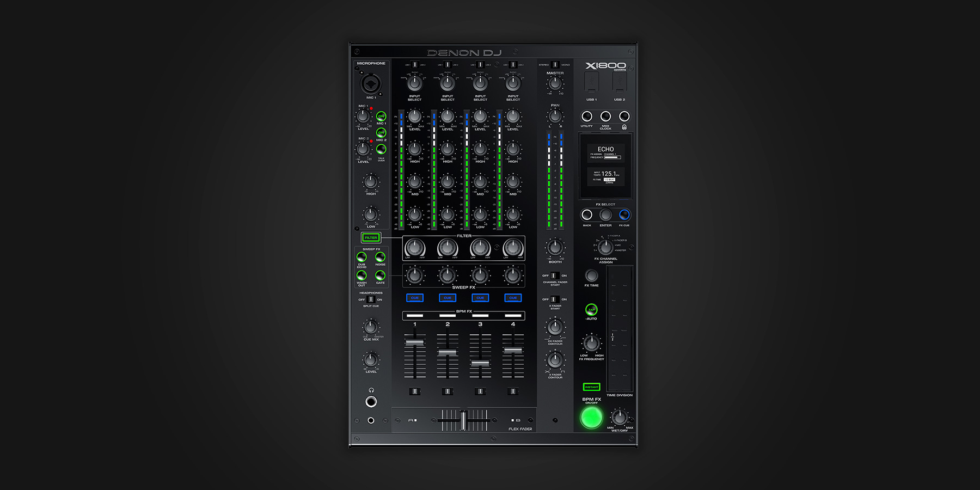This screenshot has width=980, height=490.
Task: Adjust the channel 1 Level knob
Action: click(415, 116)
